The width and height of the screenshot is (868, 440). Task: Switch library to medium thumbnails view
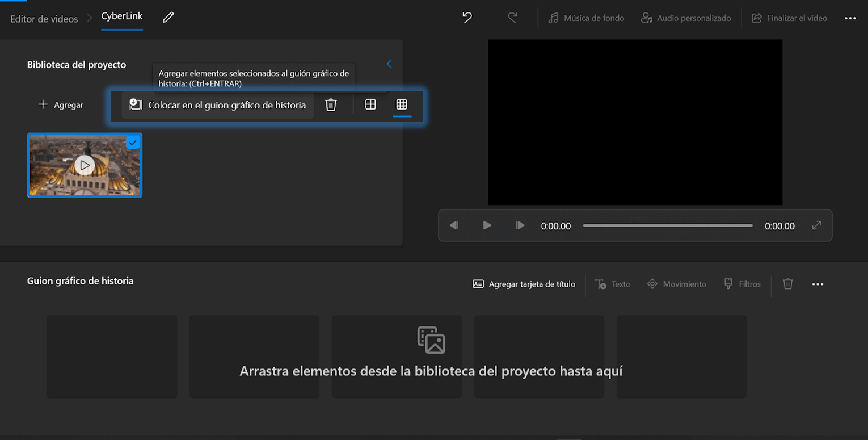click(370, 104)
